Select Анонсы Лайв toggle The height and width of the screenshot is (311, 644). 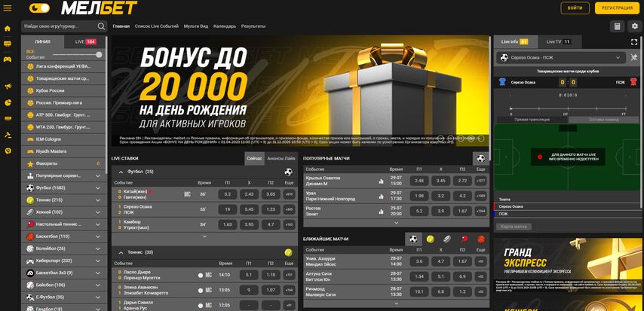[x=281, y=158]
